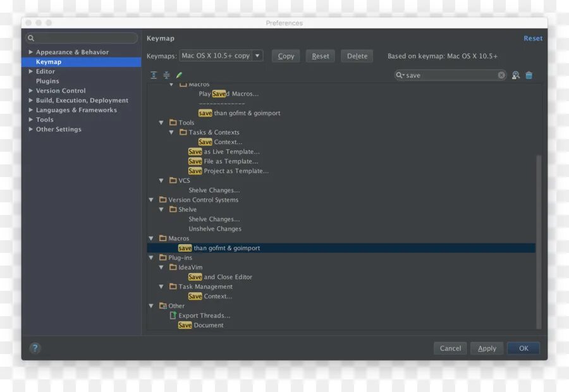
Task: Click the Delete keymap button
Action: pos(357,56)
